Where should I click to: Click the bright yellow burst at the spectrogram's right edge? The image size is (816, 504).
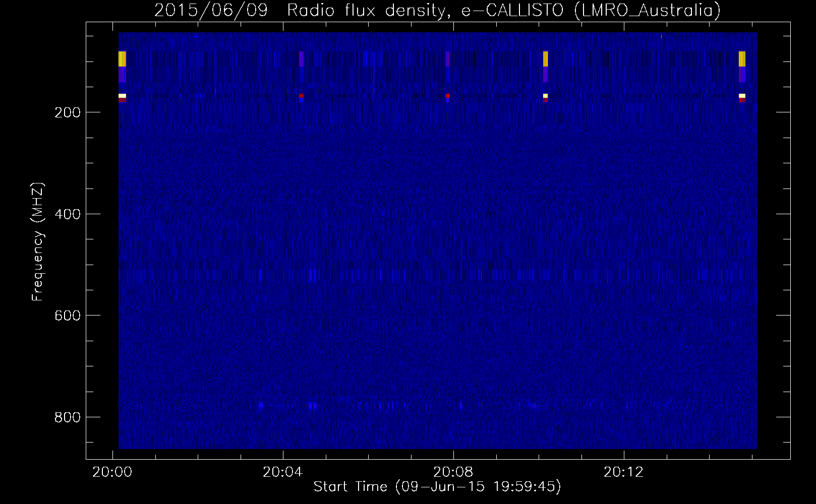click(742, 59)
